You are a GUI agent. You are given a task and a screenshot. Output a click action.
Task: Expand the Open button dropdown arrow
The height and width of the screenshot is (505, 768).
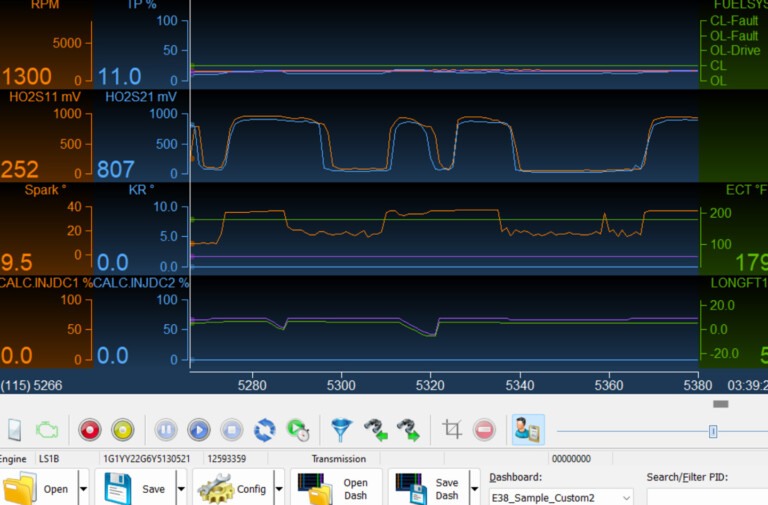tap(83, 489)
